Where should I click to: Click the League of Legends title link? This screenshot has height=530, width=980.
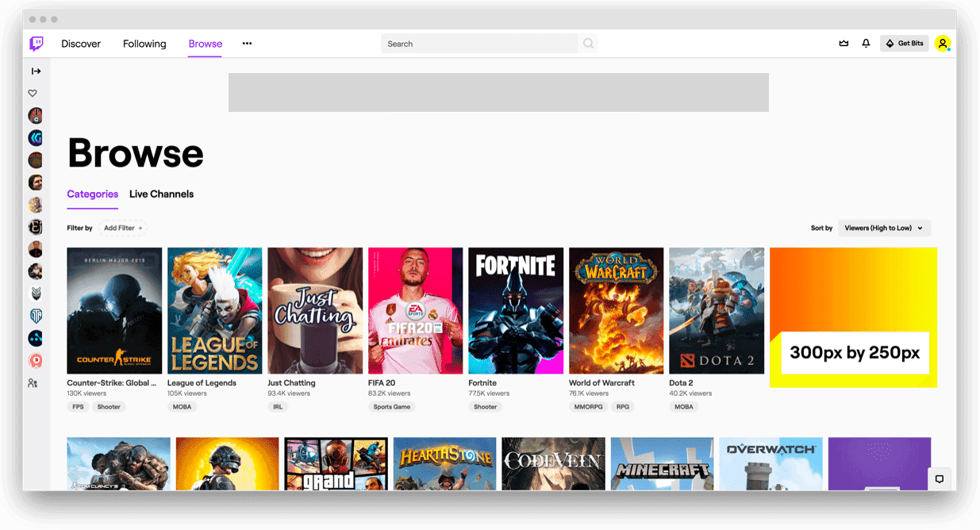click(x=202, y=383)
